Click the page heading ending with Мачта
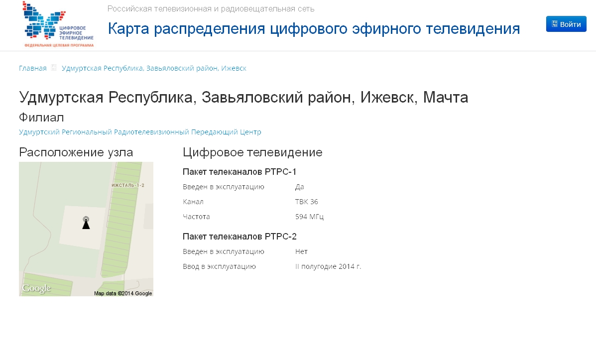596x364 pixels. point(243,98)
